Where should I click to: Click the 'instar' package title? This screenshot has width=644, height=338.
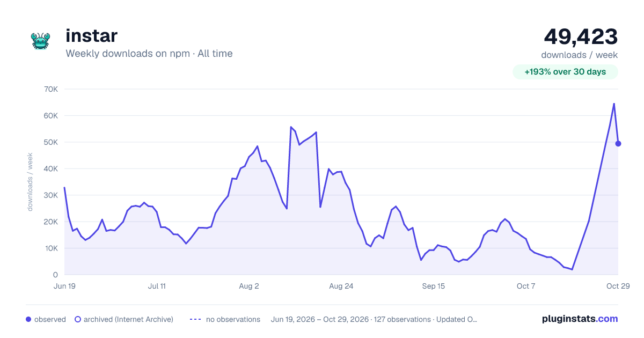click(x=91, y=36)
